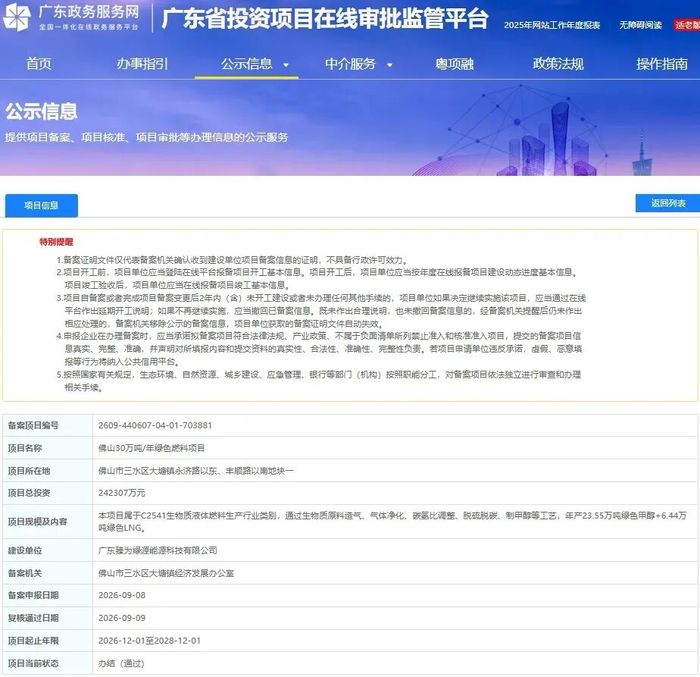Viewport: 700px width, 677px height.
Task: Open the 操作指南 menu item
Action: [x=662, y=64]
